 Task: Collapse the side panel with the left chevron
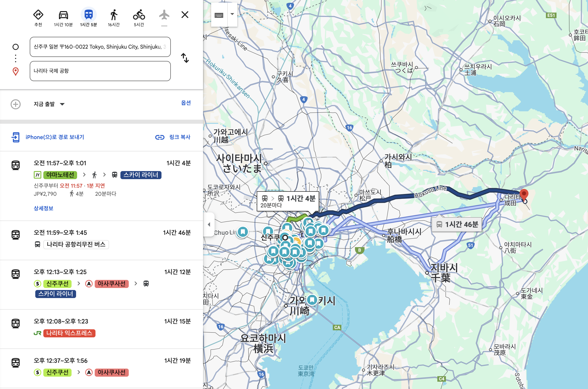click(209, 225)
